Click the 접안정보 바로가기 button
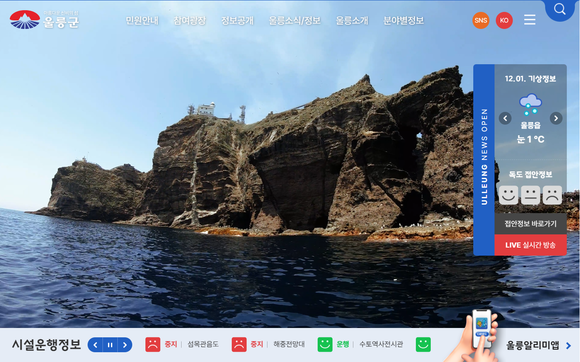The width and height of the screenshot is (580, 362). click(x=530, y=224)
